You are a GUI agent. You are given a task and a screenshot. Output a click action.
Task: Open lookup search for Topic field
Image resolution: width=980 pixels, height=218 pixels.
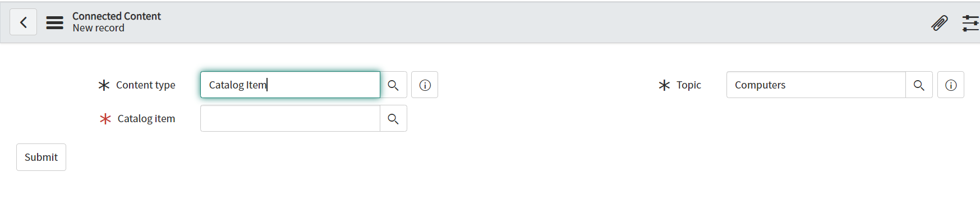pyautogui.click(x=919, y=85)
